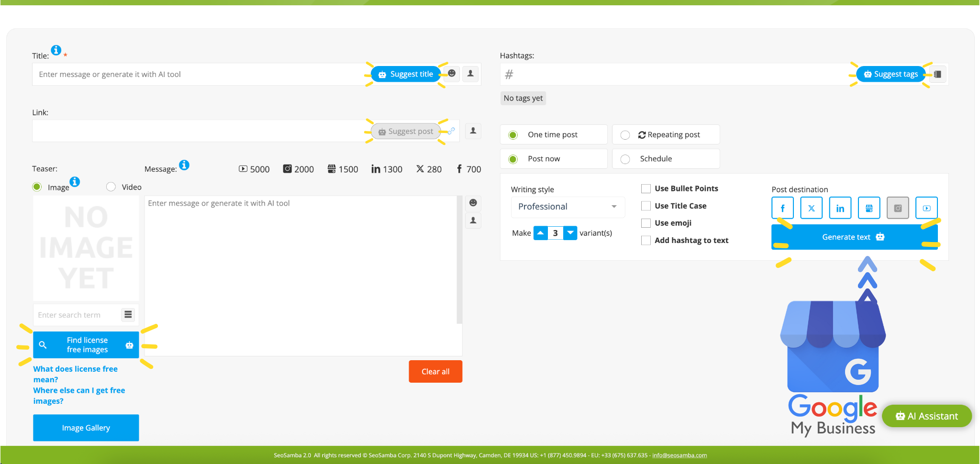Screen dimensions: 980x464
Task: Click Generate text button
Action: coord(854,237)
